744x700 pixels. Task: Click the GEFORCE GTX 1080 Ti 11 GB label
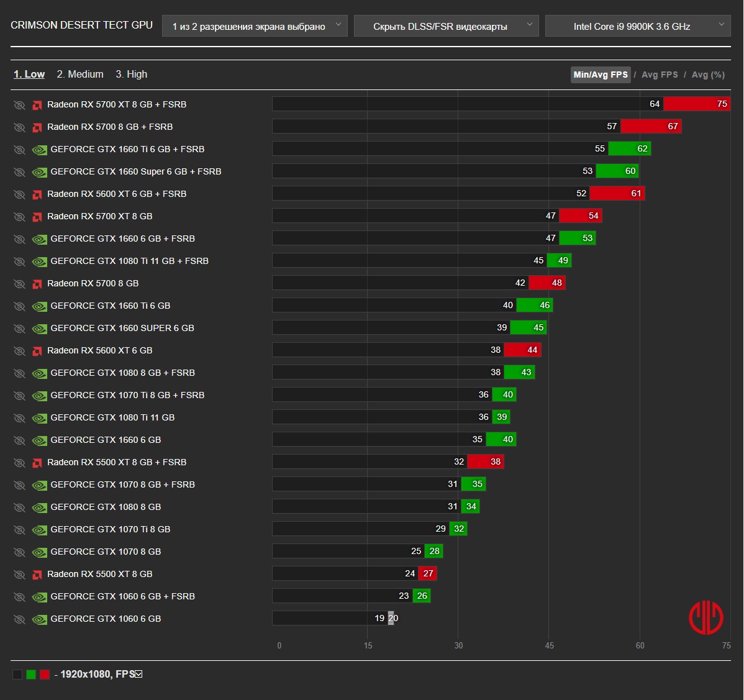point(112,417)
